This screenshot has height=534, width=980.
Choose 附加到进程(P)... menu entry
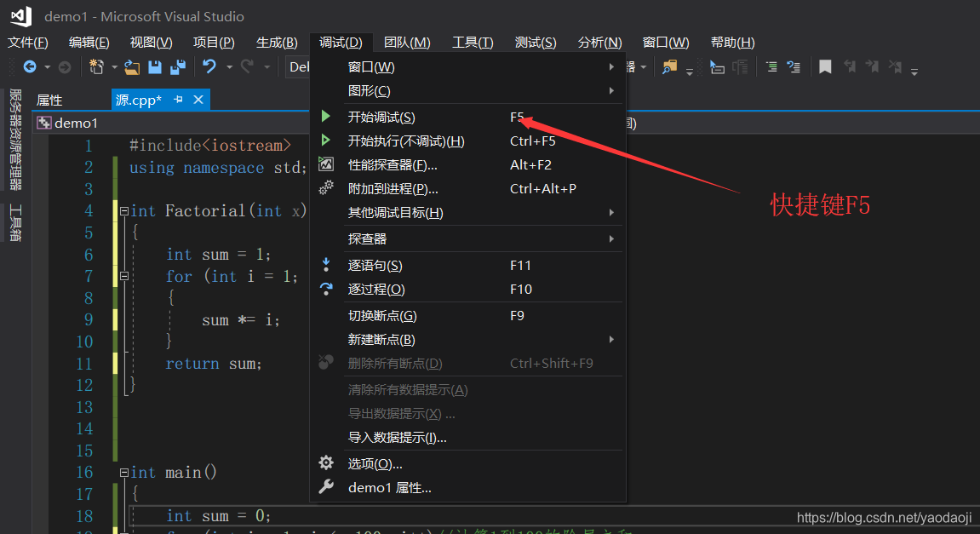pos(468,189)
